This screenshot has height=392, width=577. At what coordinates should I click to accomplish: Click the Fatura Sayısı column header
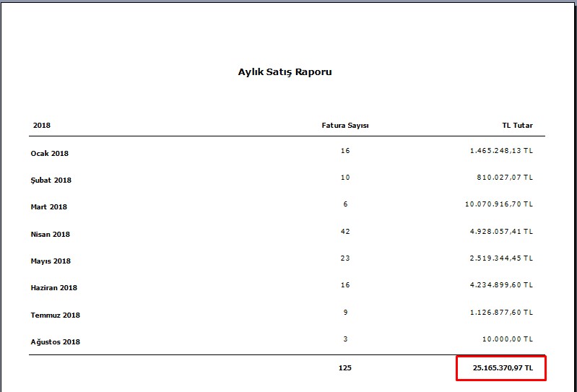point(345,126)
